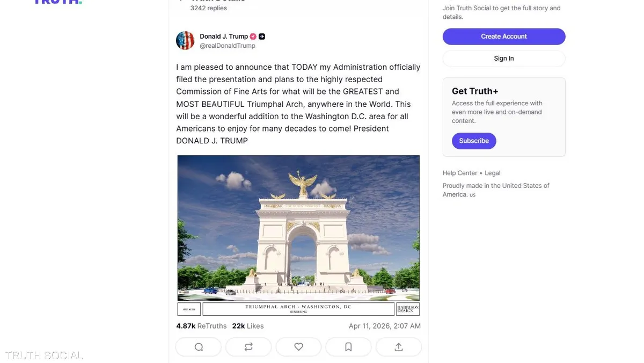
Task: Open the Legal link
Action: tap(493, 173)
